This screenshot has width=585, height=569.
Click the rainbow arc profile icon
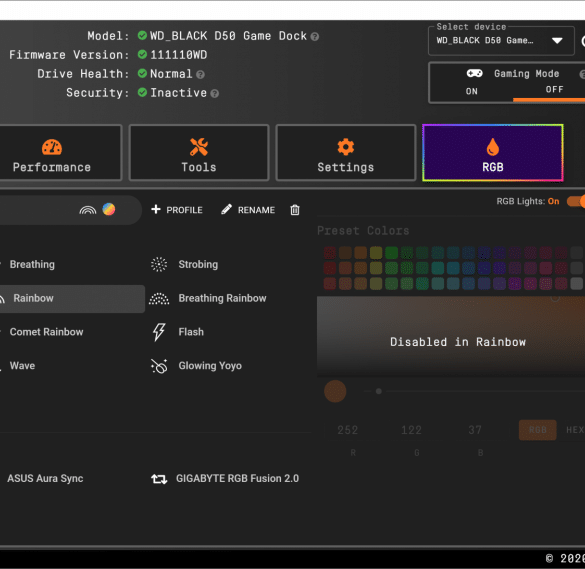click(x=88, y=210)
